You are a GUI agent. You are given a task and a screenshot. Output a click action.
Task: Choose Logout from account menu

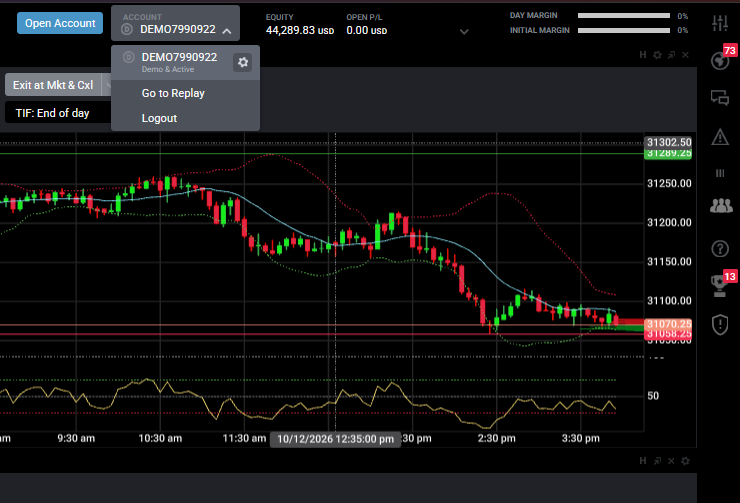[160, 118]
